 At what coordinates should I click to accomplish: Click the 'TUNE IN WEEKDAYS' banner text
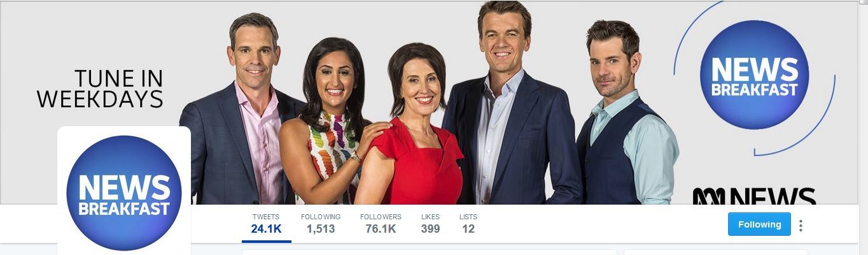click(x=100, y=89)
